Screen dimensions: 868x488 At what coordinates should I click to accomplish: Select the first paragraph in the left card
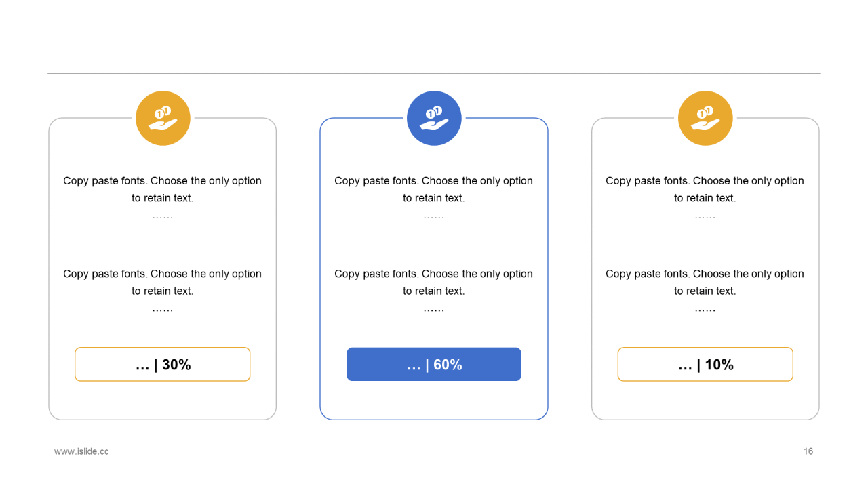tap(163, 189)
